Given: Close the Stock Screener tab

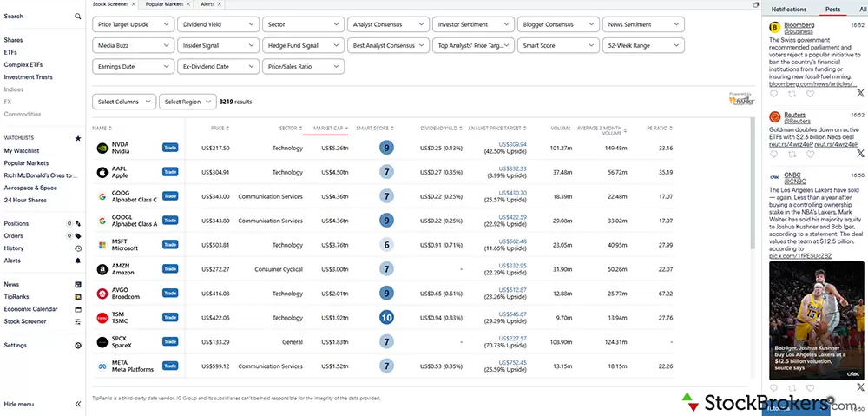Looking at the screenshot, I should (x=132, y=4).
